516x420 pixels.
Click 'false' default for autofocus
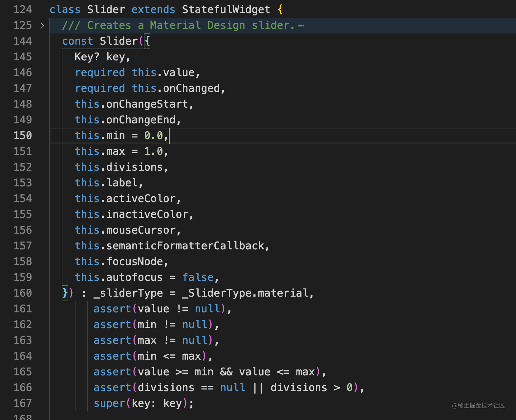coord(198,277)
